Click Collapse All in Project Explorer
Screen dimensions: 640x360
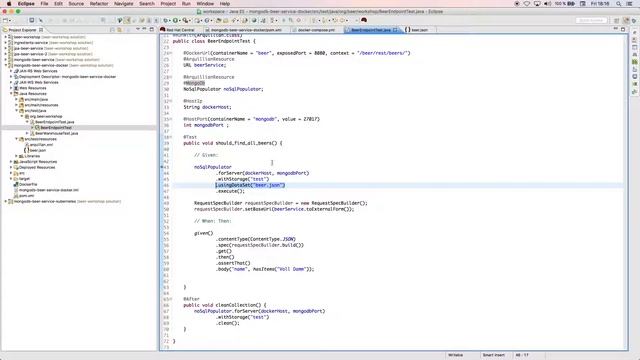(x=112, y=30)
